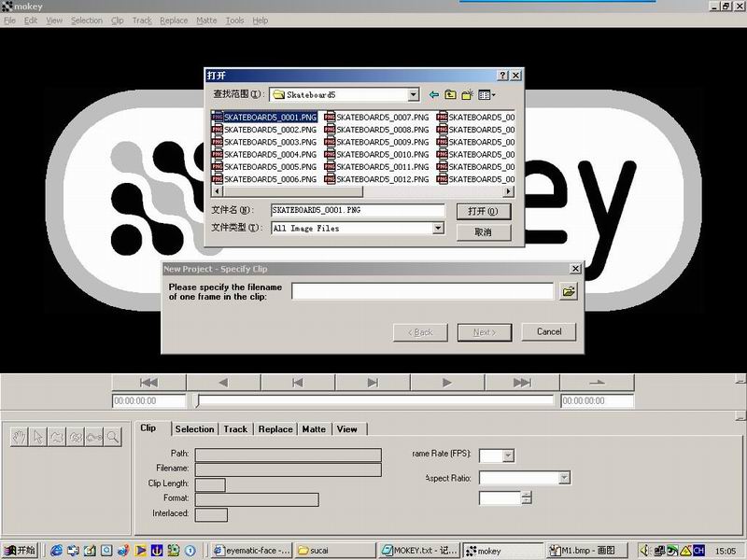Open the Selection menu

click(x=87, y=21)
